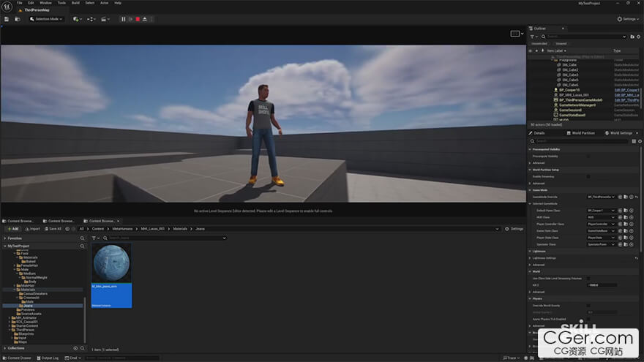Click the red Stop simulation button
Image resolution: width=644 pixels, height=362 pixels.
pyautogui.click(x=138, y=19)
